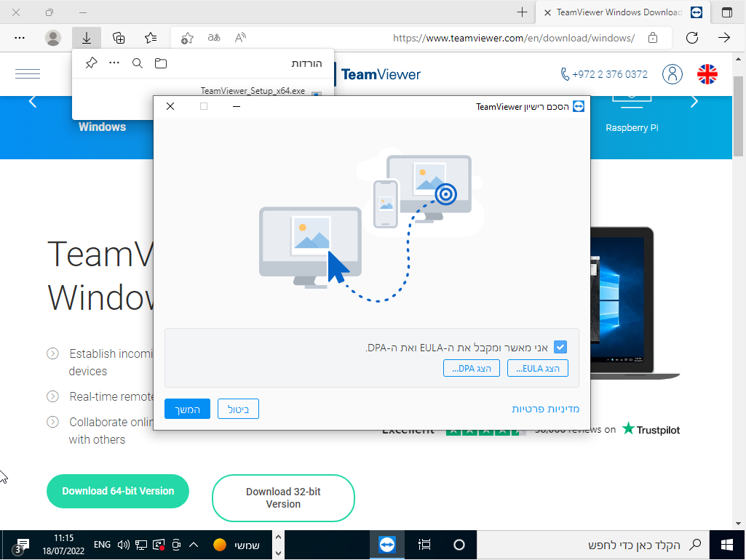Image resolution: width=746 pixels, height=560 pixels.
Task: Go forward with the arrow button
Action: point(724,38)
